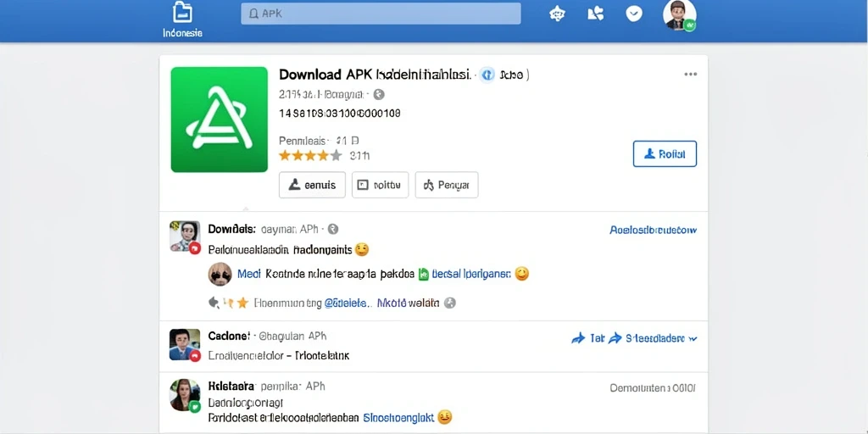
Task: Open the profile avatar in top right
Action: (679, 15)
